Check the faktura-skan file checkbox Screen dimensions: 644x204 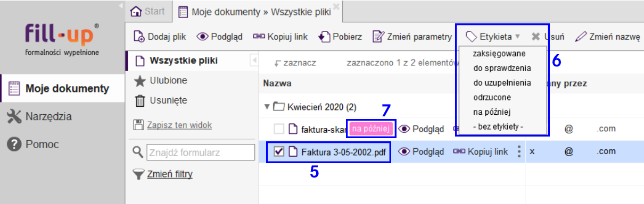point(279,129)
